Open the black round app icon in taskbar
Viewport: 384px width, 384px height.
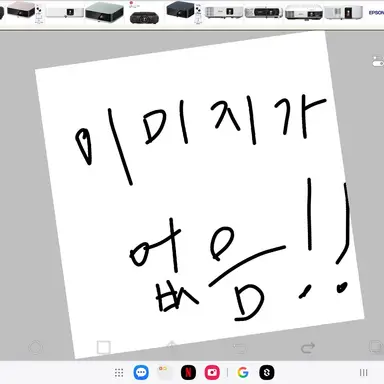(x=267, y=372)
